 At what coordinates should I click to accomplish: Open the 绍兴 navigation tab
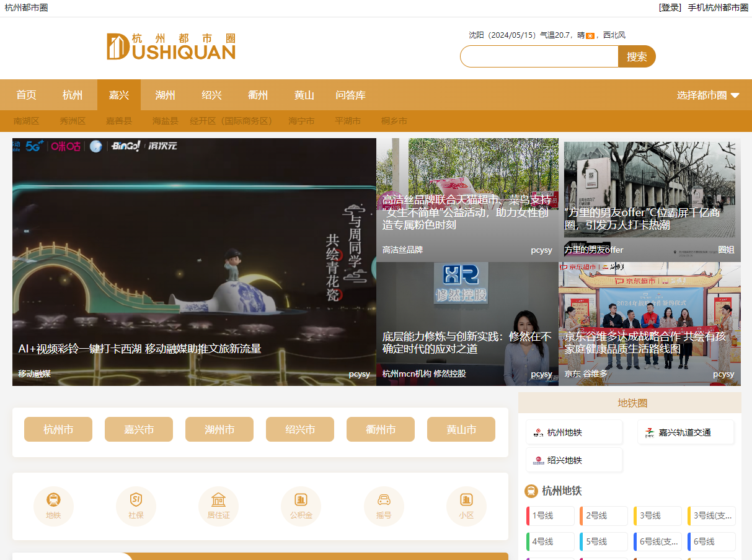click(212, 95)
